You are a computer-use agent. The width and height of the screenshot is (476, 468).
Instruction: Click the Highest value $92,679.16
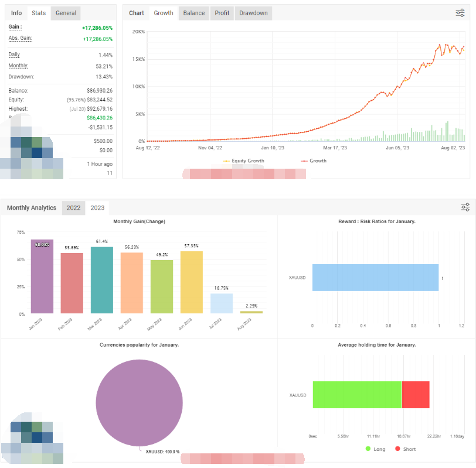[100, 109]
